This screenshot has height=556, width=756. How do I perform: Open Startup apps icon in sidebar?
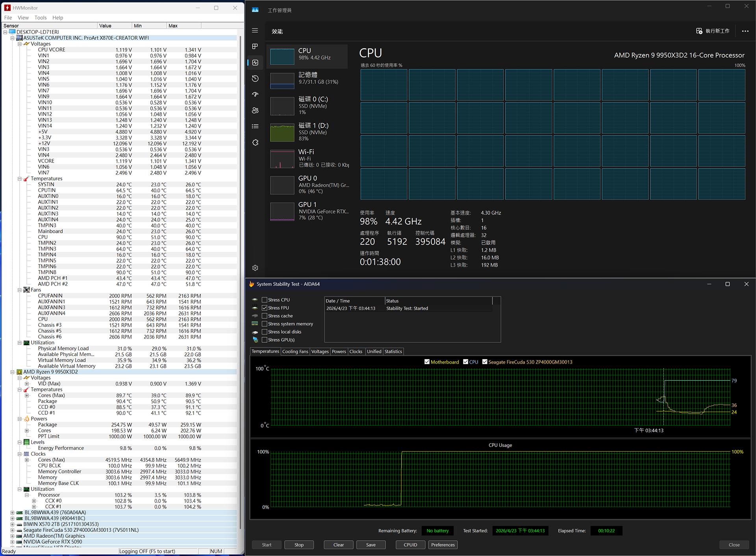[x=255, y=94]
